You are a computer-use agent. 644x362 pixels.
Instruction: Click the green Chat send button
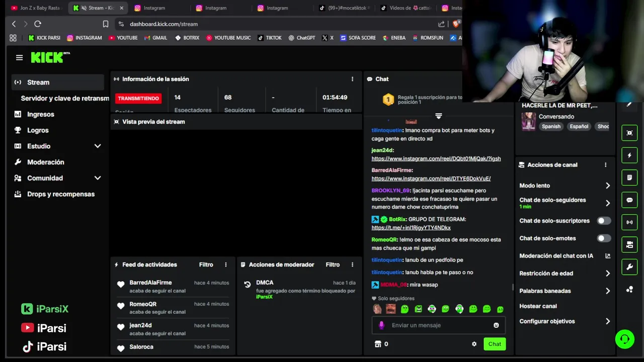[495, 344]
